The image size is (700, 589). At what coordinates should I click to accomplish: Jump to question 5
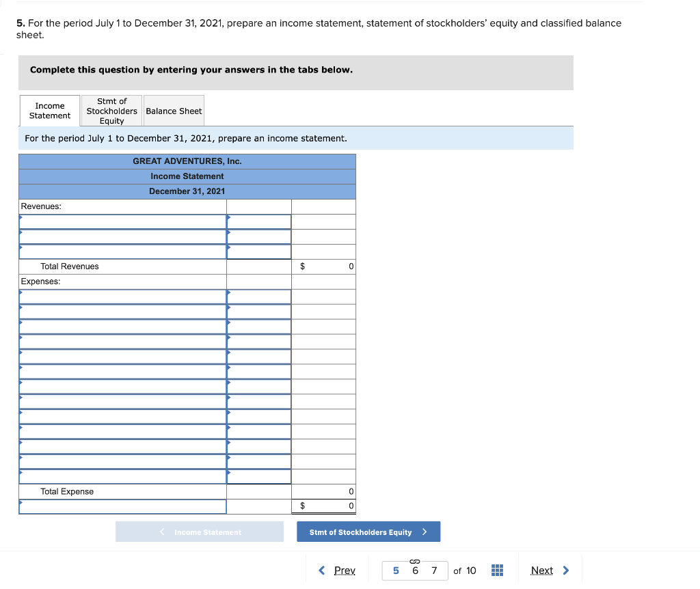click(x=396, y=571)
